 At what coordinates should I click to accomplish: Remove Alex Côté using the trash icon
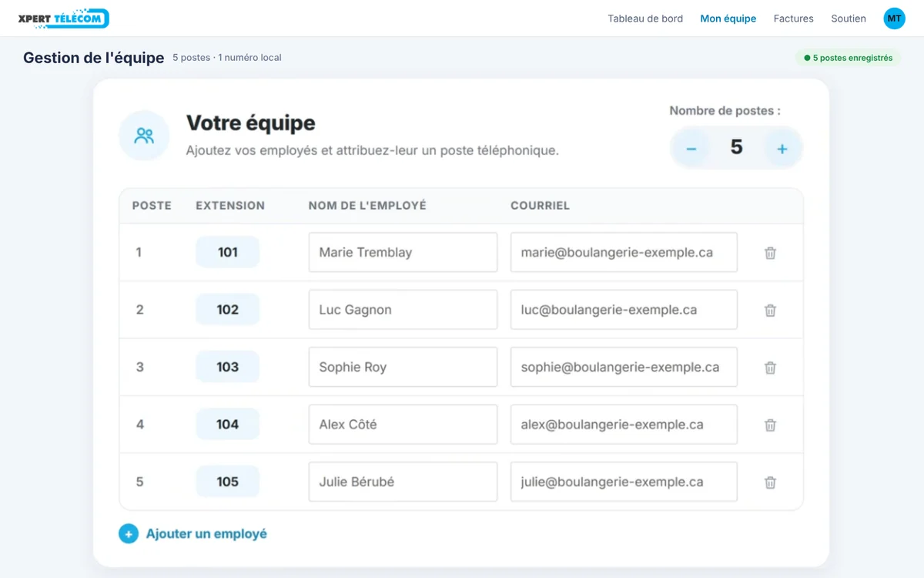(x=770, y=425)
